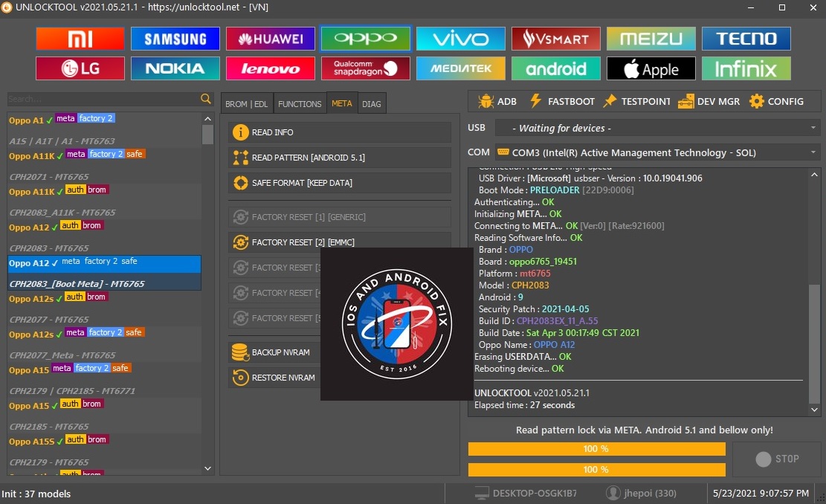Open the FASTBOOT lightning tool

(561, 101)
